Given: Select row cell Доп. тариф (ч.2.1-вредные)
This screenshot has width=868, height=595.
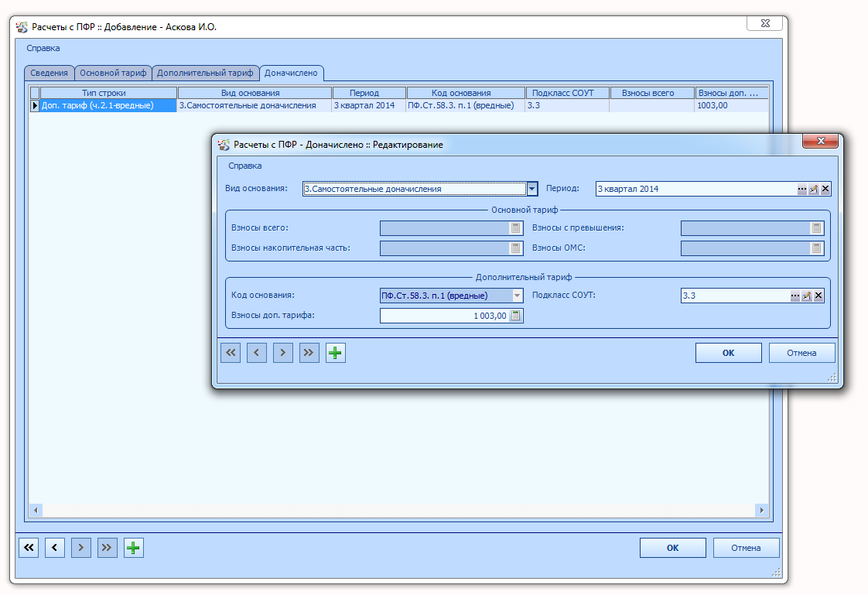Looking at the screenshot, I should pos(108,106).
